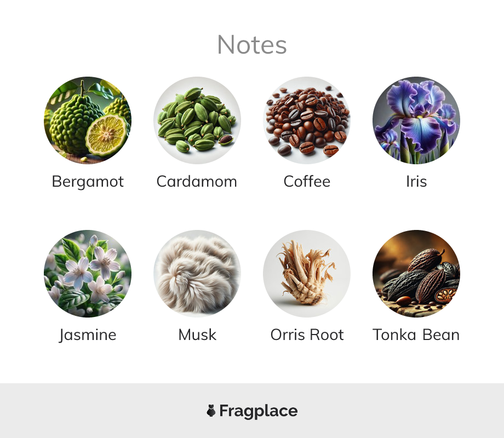Viewport: 504px width, 438px height.
Task: Open the Fragplace brand name link
Action: tap(259, 411)
